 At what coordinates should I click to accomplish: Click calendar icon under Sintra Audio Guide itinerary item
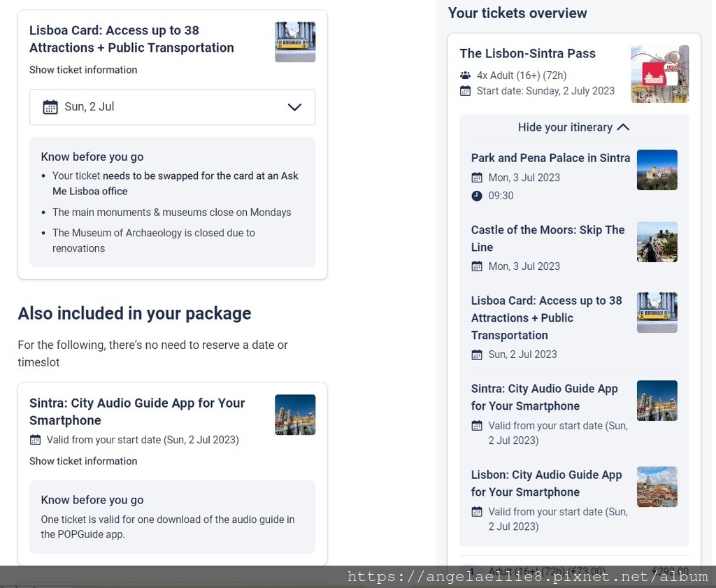pos(477,426)
